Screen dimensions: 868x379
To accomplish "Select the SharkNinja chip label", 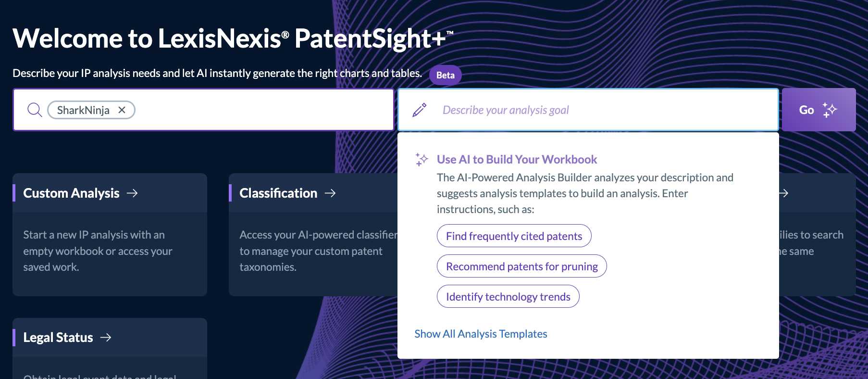I will (83, 110).
